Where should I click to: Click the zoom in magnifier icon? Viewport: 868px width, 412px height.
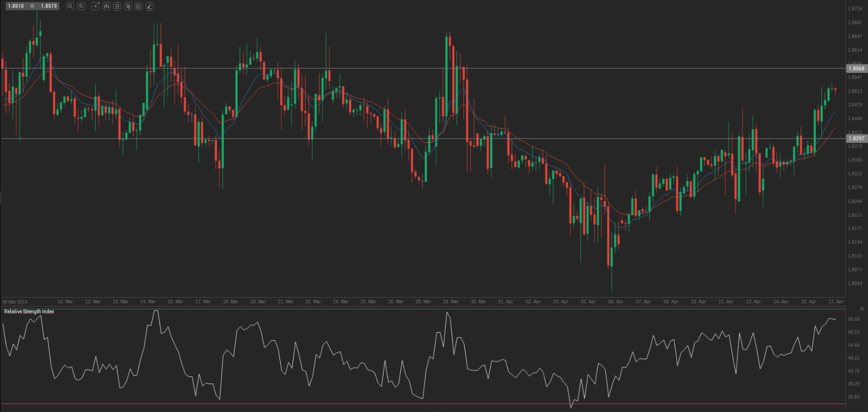click(x=81, y=6)
